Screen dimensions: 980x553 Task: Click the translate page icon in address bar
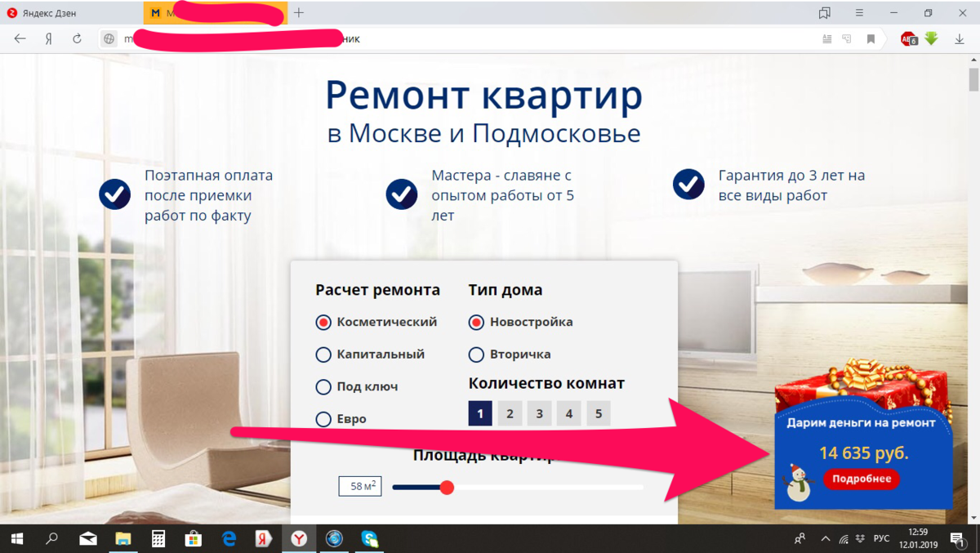point(848,39)
